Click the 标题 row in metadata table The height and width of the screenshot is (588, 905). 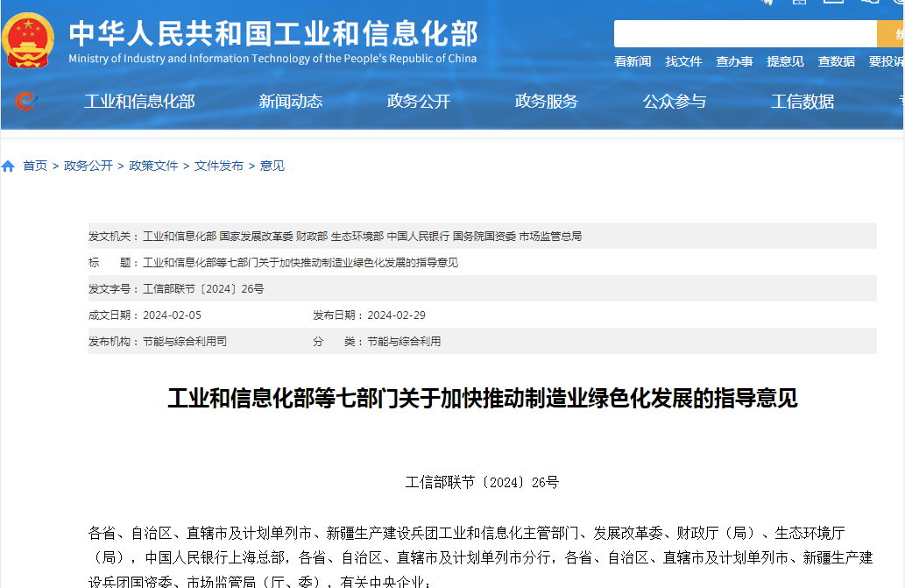coord(483,263)
